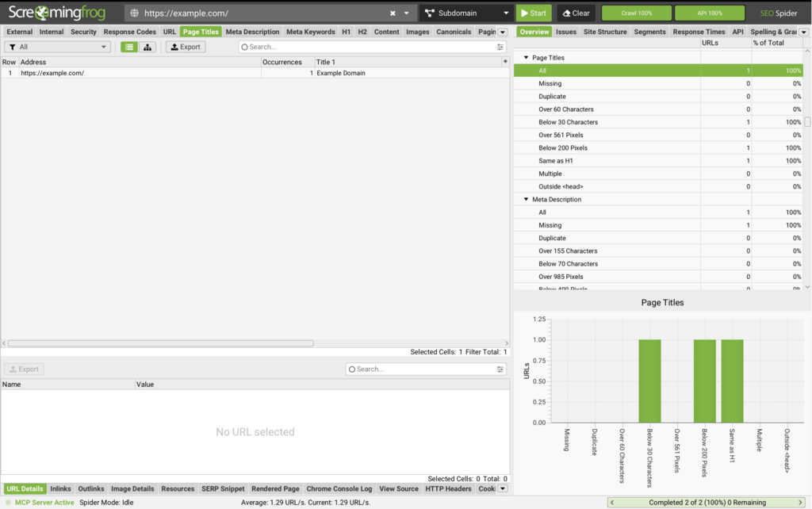Click the Screaming Frog logo
The image size is (812, 509).
pos(57,13)
